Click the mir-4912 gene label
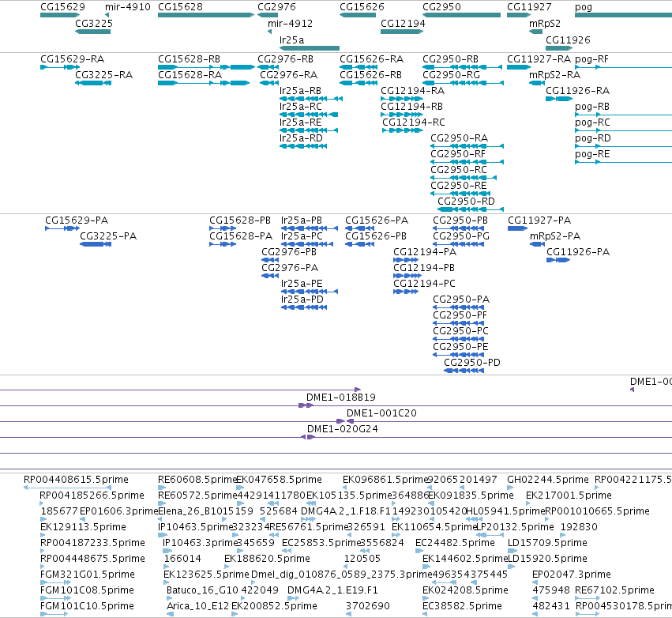This screenshot has height=618, width=672. 290,23
